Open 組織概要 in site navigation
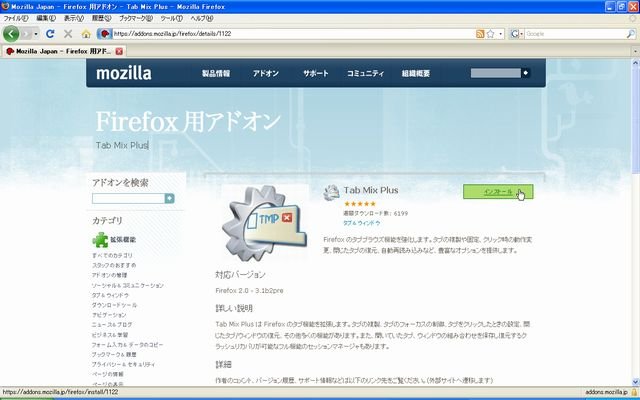Image resolution: width=640 pixels, height=400 pixels. (x=416, y=73)
